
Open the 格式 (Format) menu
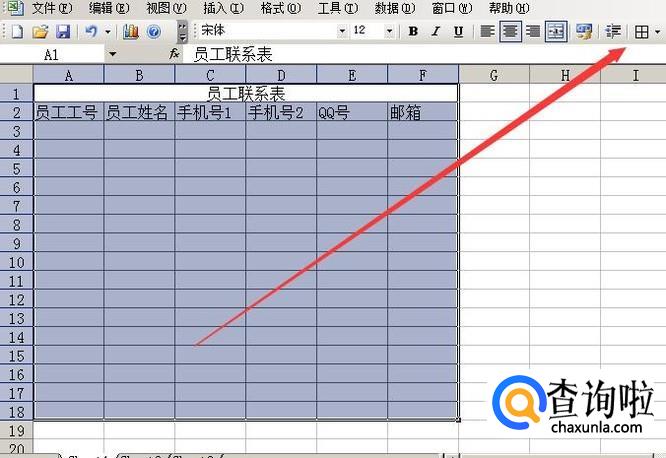278,8
